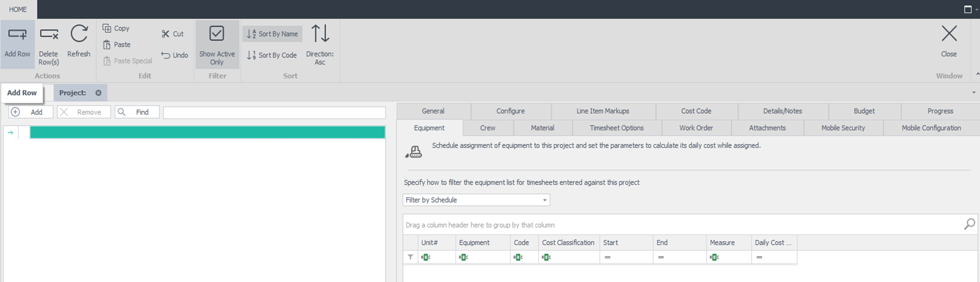Click the Delete Row(s) icon
Screen dimensions: 980x282
pyautogui.click(x=49, y=34)
